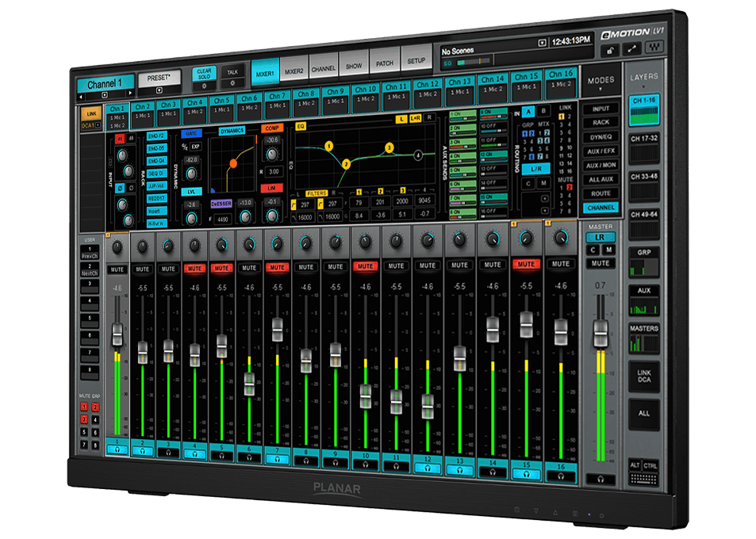Screen dimensions: 756x539
Task: Expand the MODES panel arrow
Action: pyautogui.click(x=601, y=90)
